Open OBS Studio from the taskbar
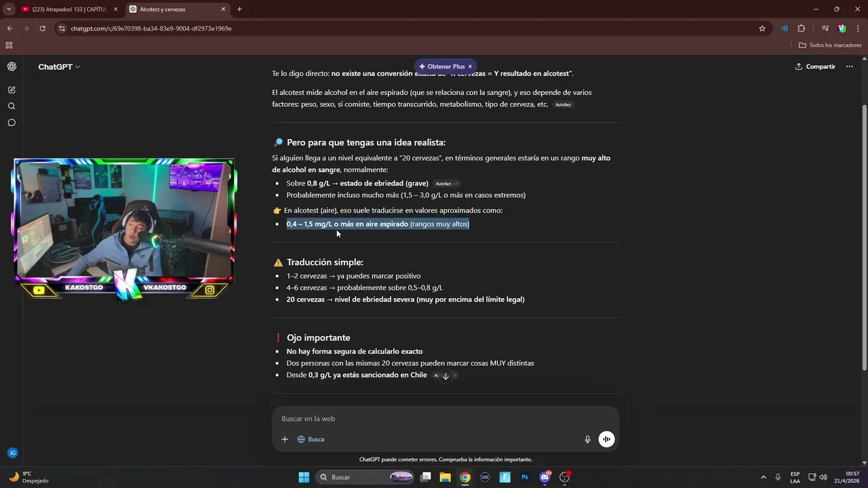 (x=564, y=477)
